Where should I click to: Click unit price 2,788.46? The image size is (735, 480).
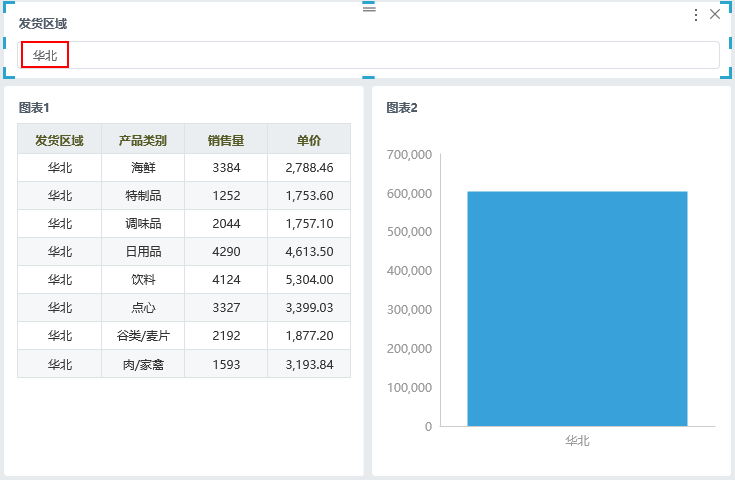click(x=309, y=168)
